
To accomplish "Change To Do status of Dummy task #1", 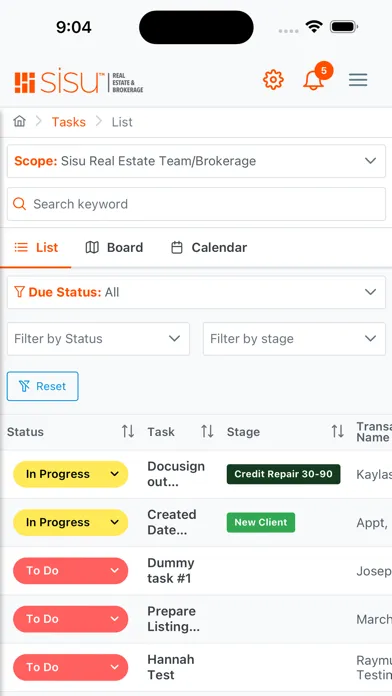I will pyautogui.click(x=71, y=571).
